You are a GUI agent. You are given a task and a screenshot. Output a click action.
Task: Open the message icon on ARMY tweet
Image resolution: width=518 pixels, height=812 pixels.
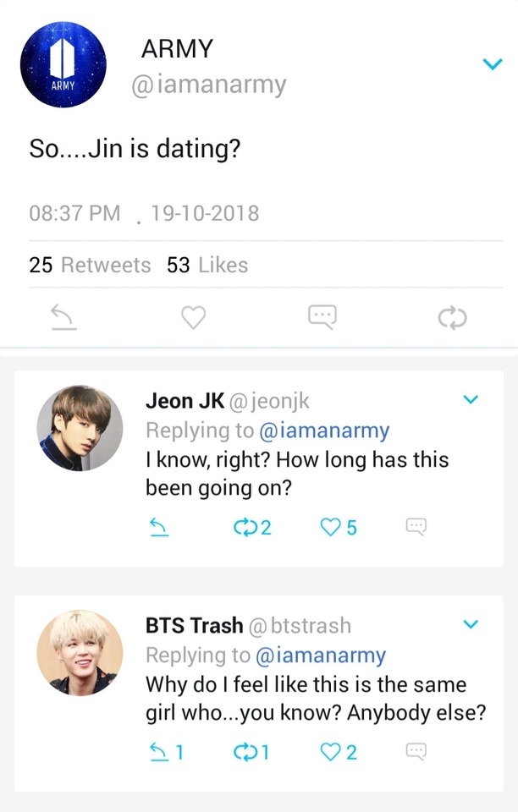point(322,317)
